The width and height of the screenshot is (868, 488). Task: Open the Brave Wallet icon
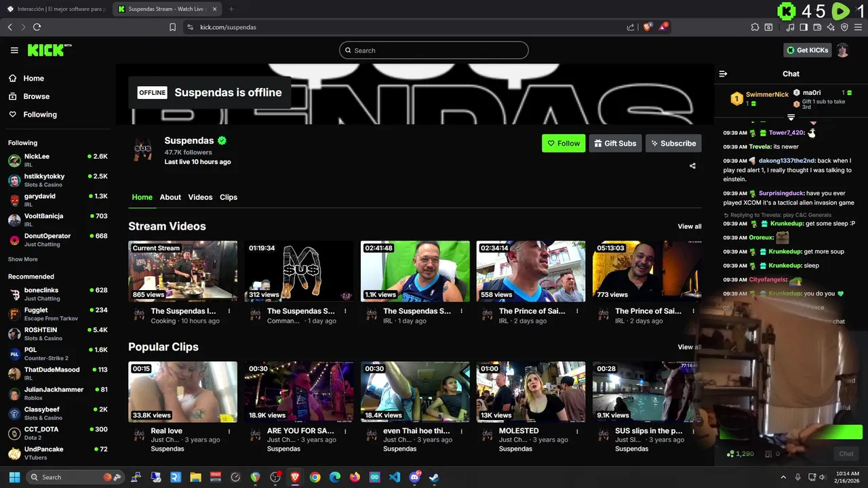tap(817, 27)
